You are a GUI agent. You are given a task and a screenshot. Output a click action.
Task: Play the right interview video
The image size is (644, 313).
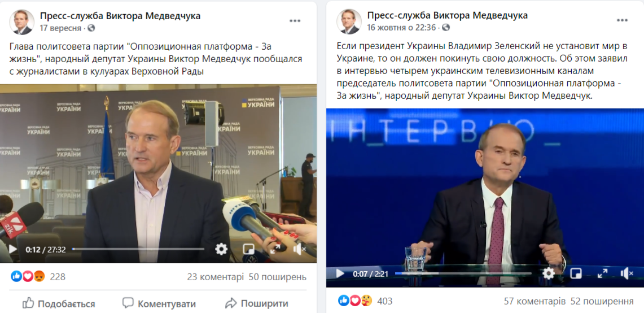click(x=340, y=273)
